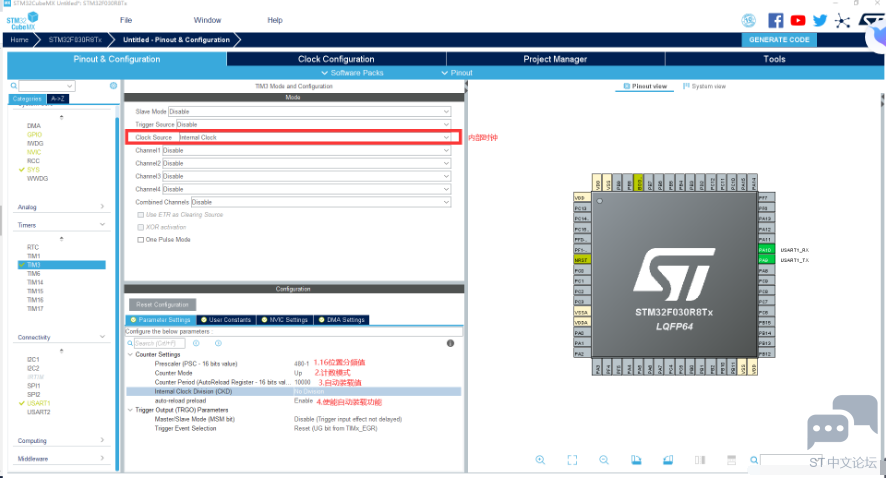Click the ST community network icon
Viewport: 886px width, 478px height.
842,21
